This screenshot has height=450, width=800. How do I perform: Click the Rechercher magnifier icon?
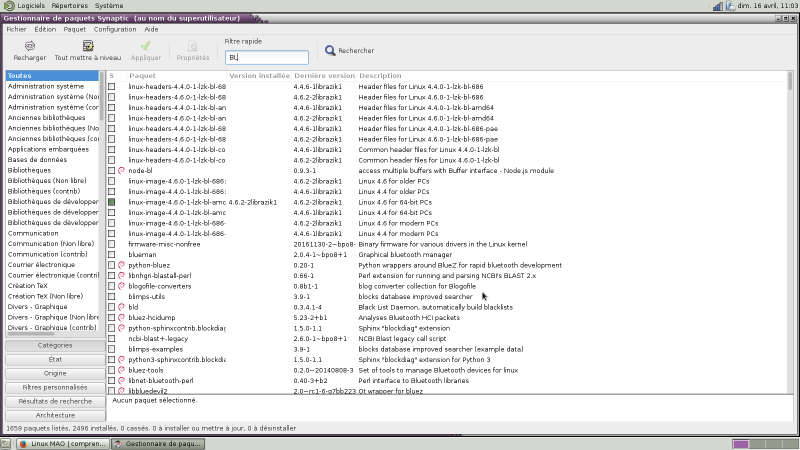[330, 51]
